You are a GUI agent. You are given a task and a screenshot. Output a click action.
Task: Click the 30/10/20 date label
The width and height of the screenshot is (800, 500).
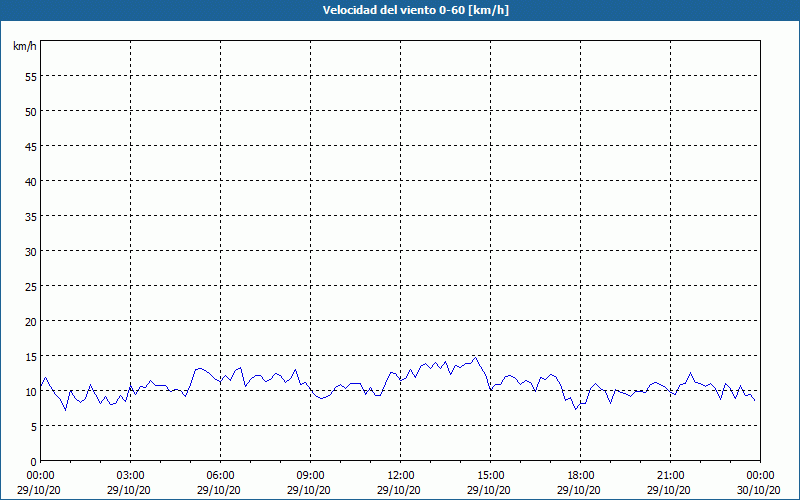[759, 490]
